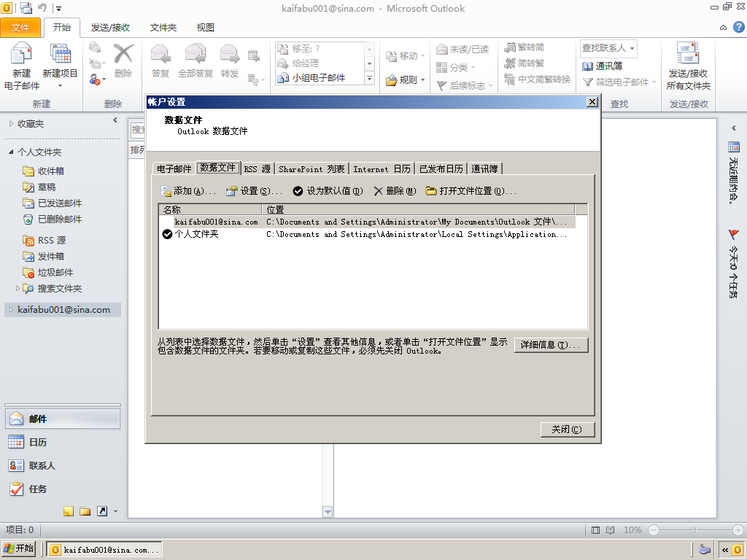The image size is (747, 560).
Task: Click the zoom in plus button
Action: [738, 530]
